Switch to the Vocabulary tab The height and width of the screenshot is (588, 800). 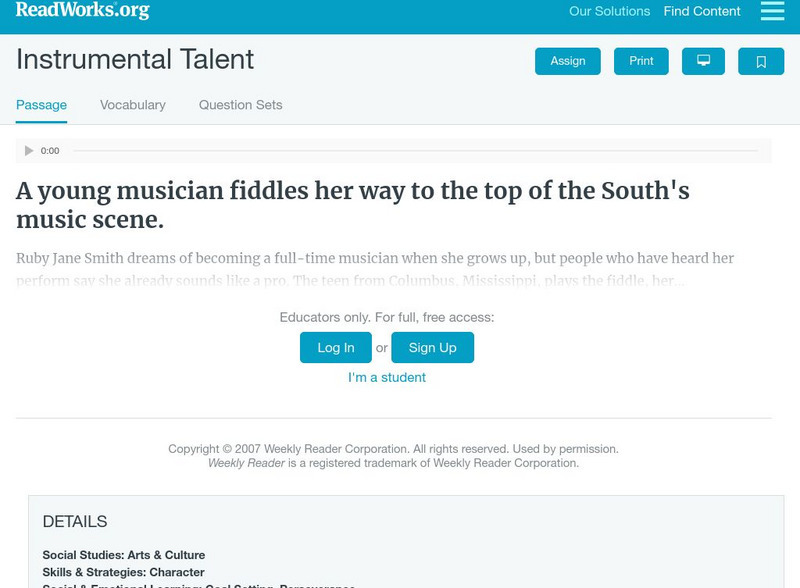(133, 105)
